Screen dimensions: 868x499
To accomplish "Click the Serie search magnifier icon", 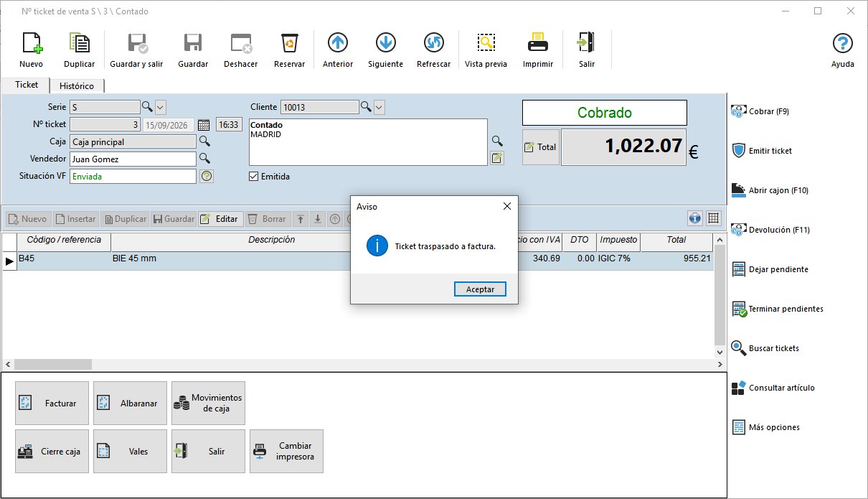I will [147, 106].
